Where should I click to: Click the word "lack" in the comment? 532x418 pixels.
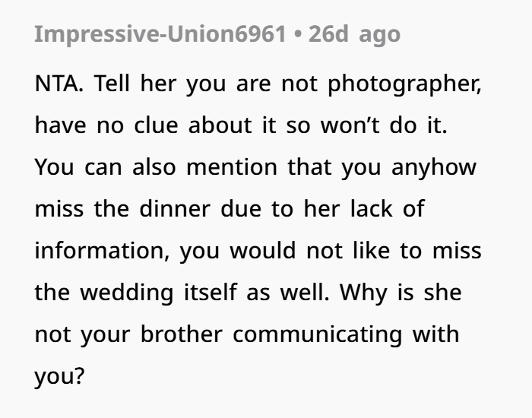pos(368,208)
